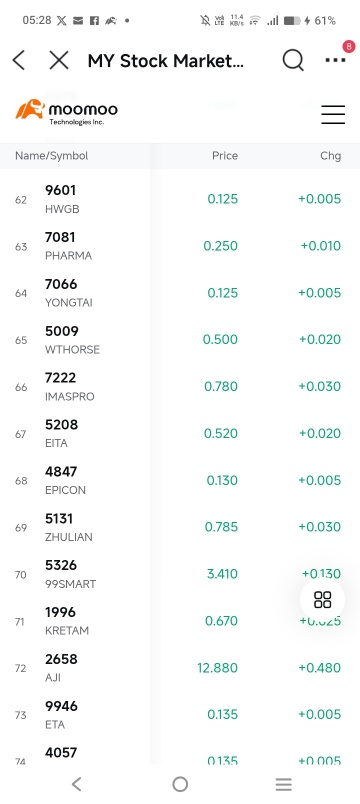Tap the back arrow in the header

(19, 61)
